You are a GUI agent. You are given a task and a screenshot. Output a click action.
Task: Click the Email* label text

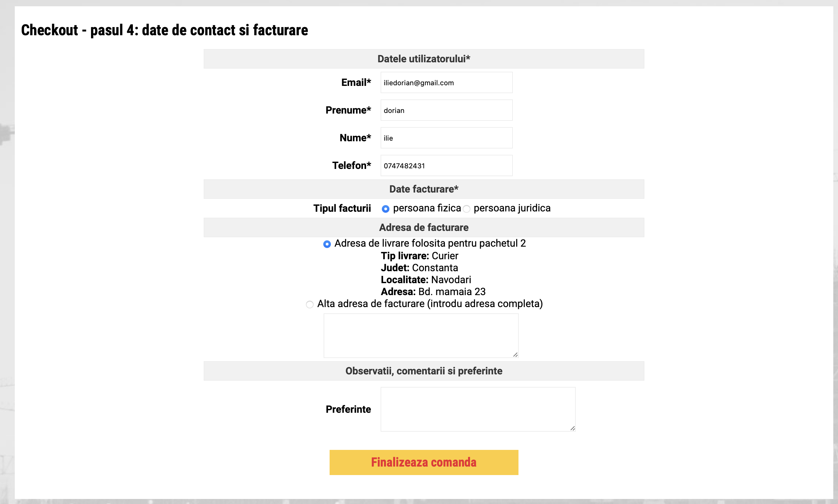[x=356, y=82]
